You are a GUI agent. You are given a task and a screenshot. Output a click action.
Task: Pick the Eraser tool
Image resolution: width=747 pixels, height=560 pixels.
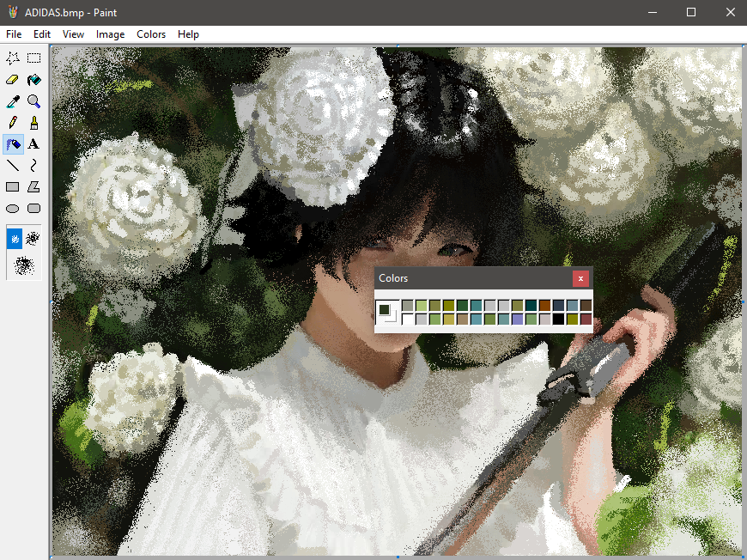(13, 80)
